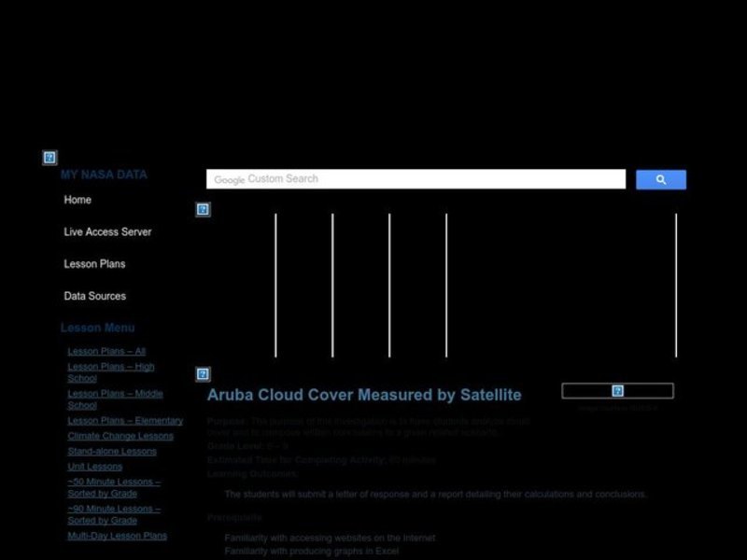747x560 pixels.
Task: Click the broken image icon at top-left corner
Action: coord(48,157)
